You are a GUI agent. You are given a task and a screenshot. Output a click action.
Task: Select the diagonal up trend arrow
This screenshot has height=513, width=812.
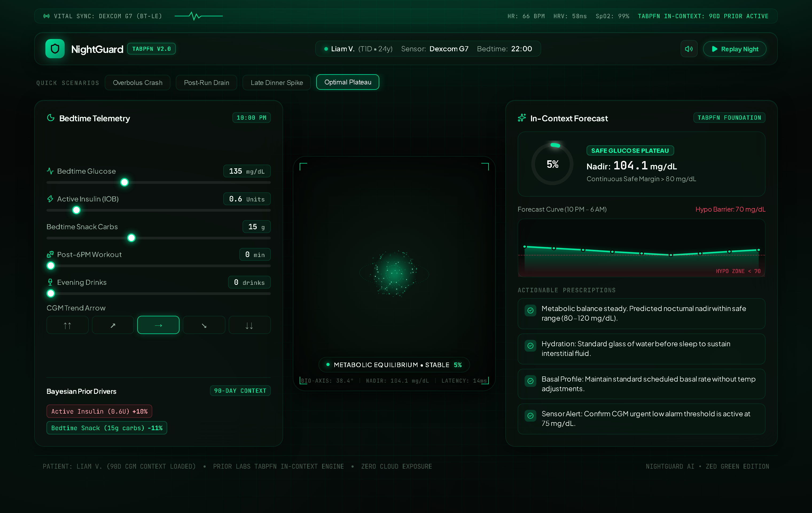click(x=113, y=325)
